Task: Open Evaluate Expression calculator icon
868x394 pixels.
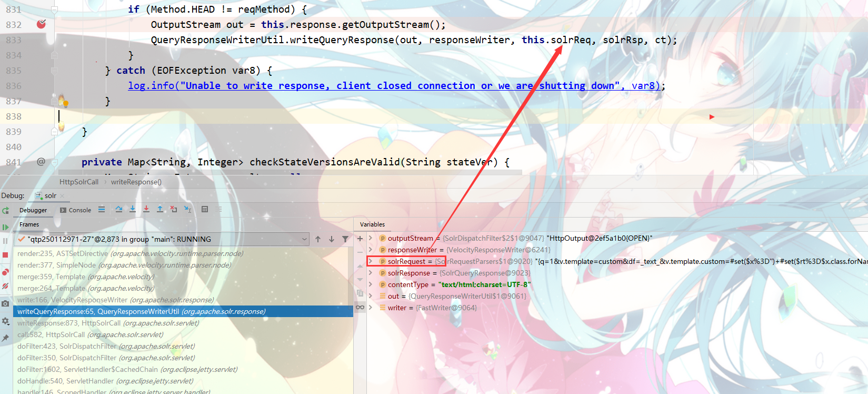Action: (205, 209)
